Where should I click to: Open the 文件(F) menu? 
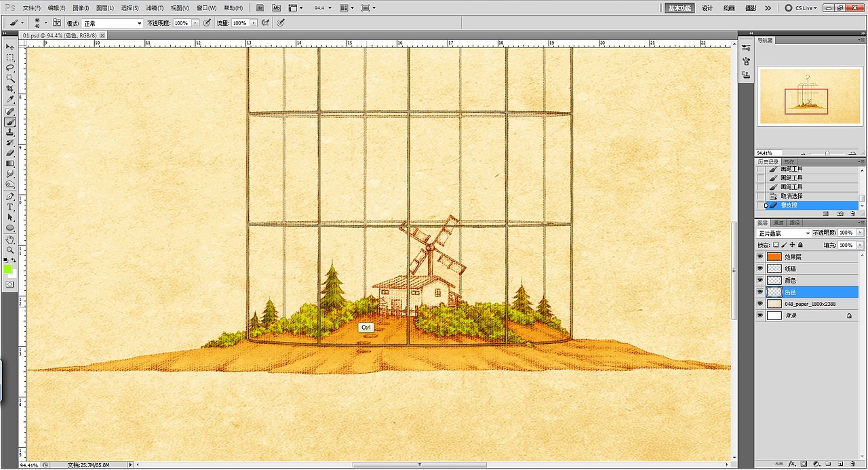click(31, 8)
